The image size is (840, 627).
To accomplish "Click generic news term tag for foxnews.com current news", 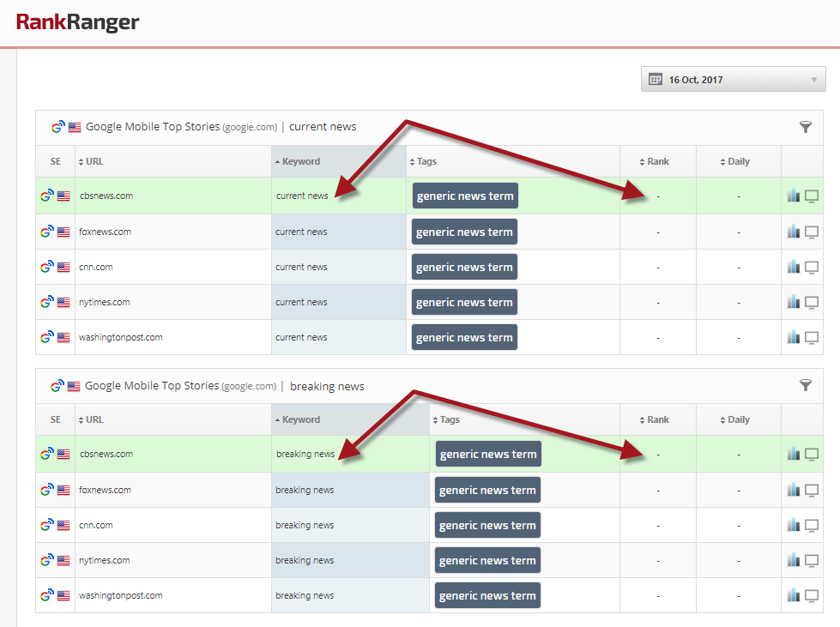I will point(464,232).
